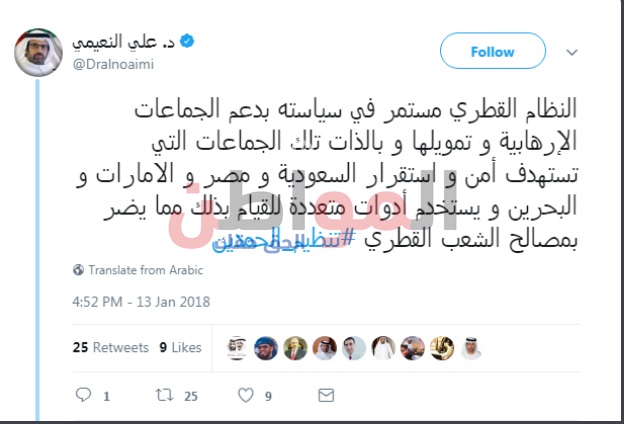Click the blue verified badge
This screenshot has height=424, width=624.
187,41
